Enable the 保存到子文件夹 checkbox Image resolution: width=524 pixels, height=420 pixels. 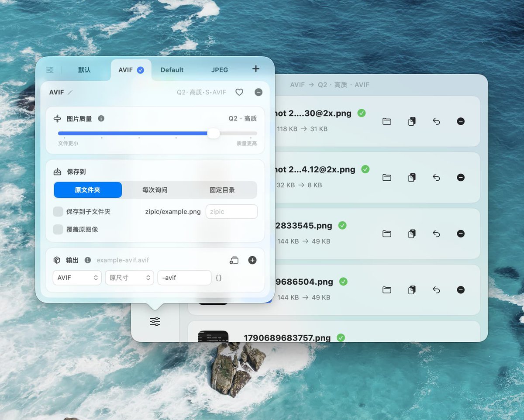click(58, 212)
